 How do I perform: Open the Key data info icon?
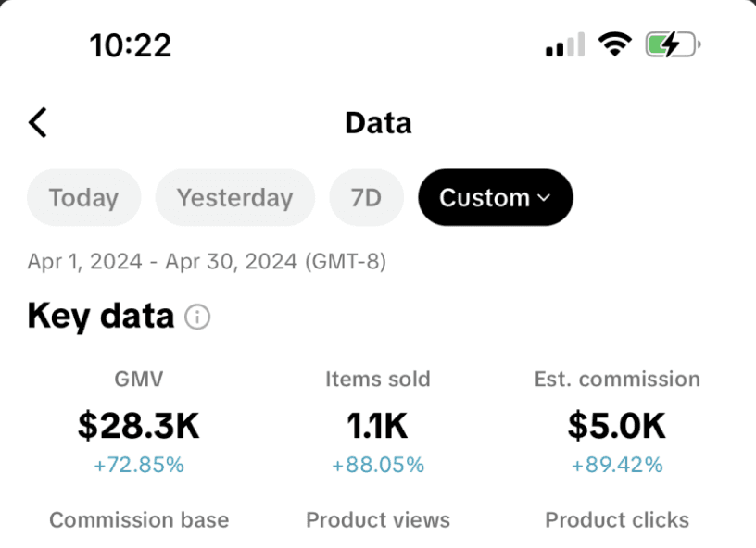point(197,318)
